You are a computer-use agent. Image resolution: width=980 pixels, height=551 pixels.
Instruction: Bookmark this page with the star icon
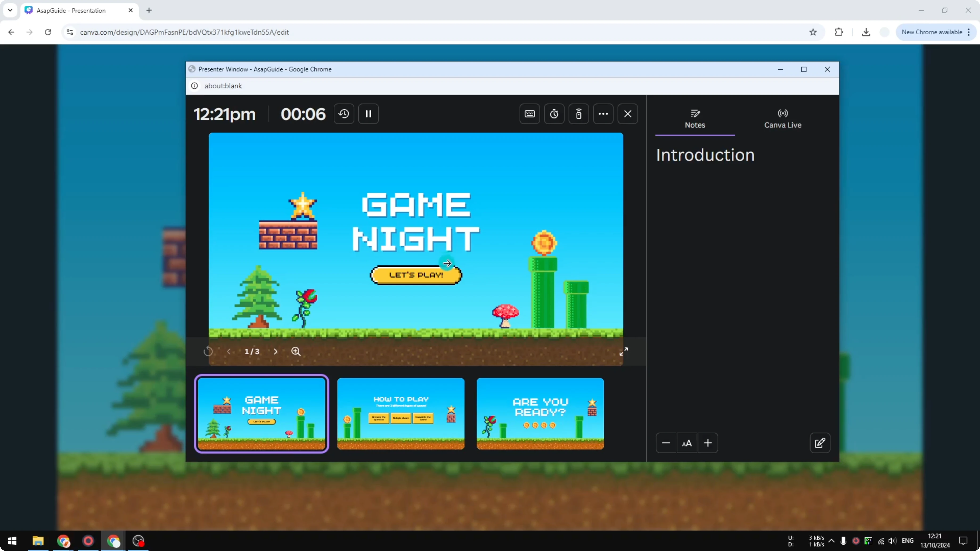tap(812, 32)
